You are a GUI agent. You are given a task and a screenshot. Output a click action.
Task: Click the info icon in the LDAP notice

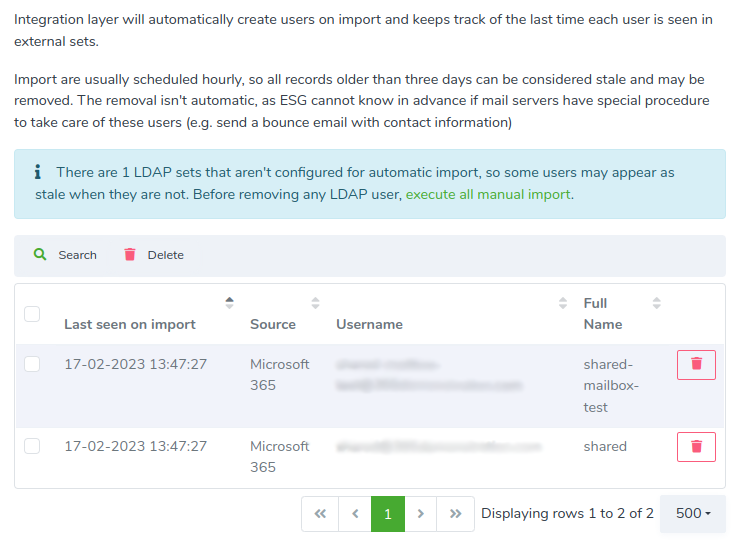[38, 172]
